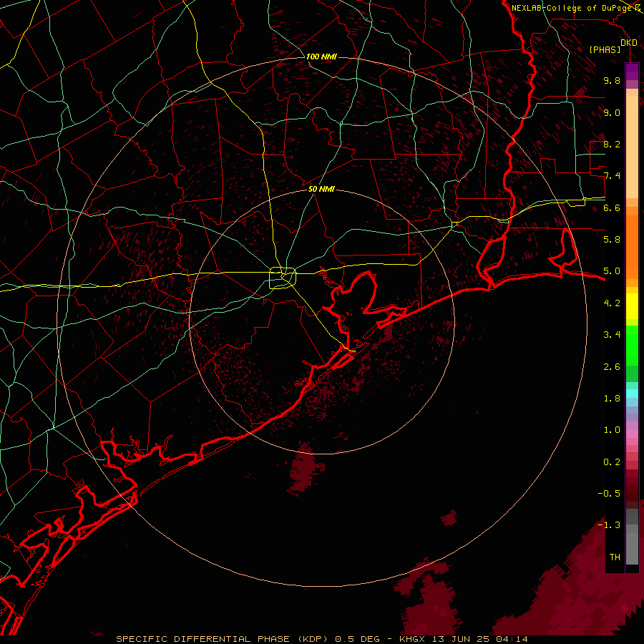Click the 5.8 scale value
The image size is (644, 644).
[x=612, y=240]
